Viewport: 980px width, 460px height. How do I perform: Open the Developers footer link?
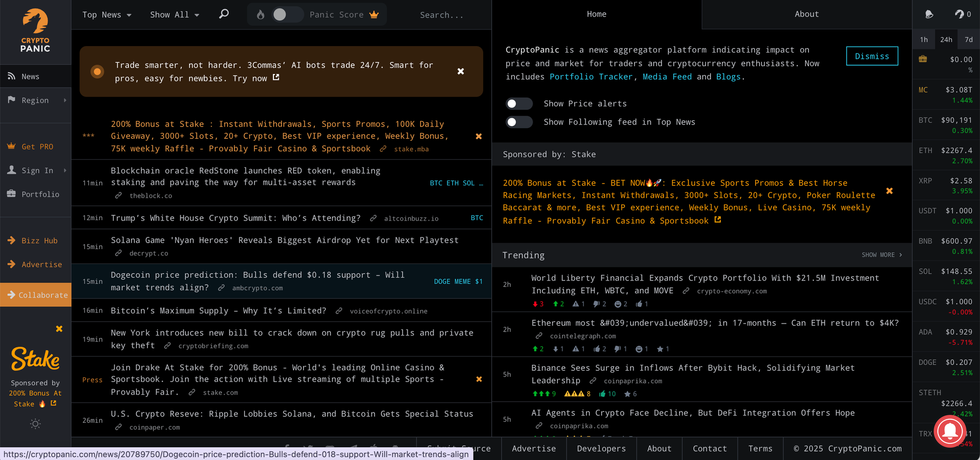(601, 448)
